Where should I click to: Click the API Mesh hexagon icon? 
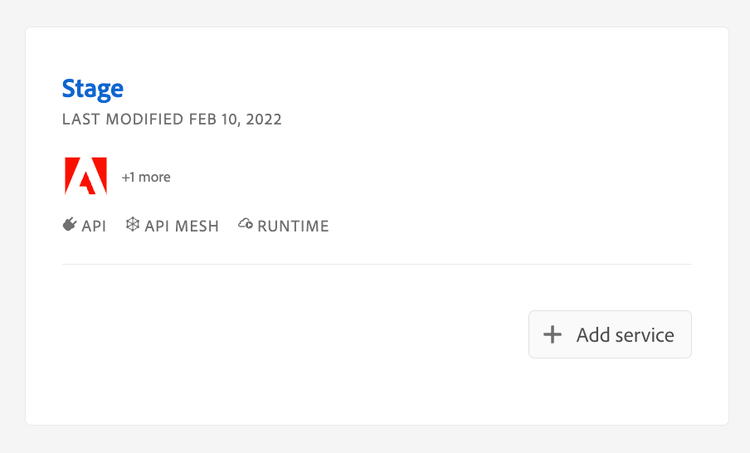[132, 225]
